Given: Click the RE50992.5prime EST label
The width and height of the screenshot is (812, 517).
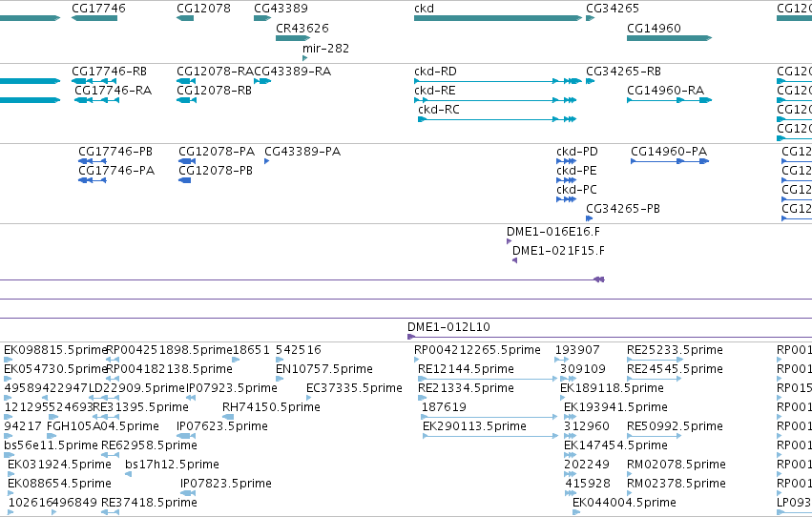Looking at the screenshot, I should click(x=675, y=426).
